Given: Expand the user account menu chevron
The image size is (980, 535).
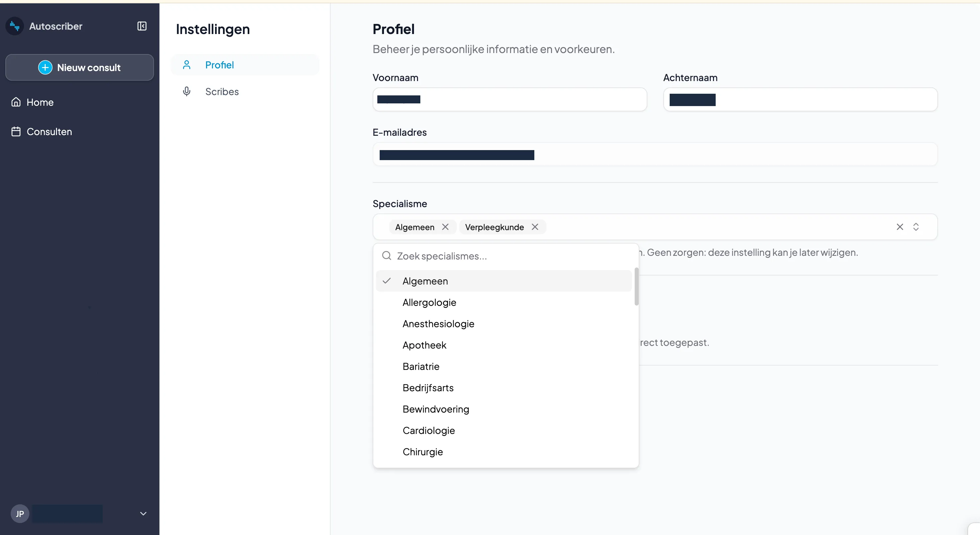Looking at the screenshot, I should pos(143,514).
